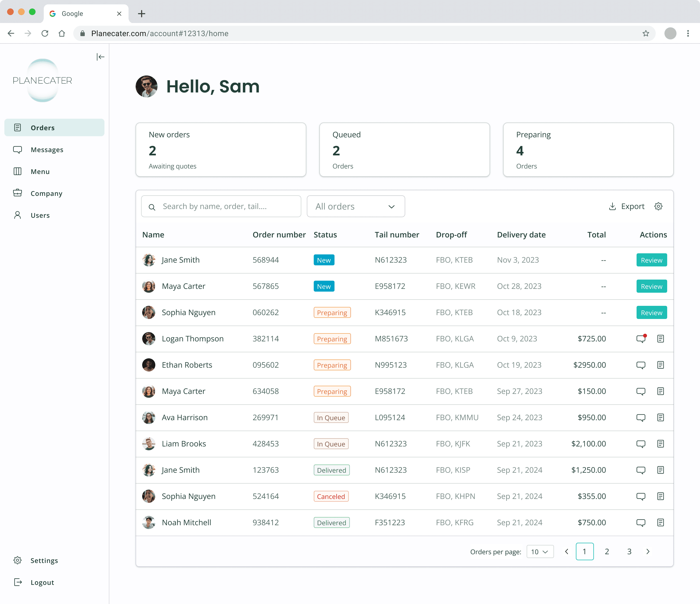Go to the next page with the right chevron
This screenshot has height=604, width=700.
tap(647, 551)
